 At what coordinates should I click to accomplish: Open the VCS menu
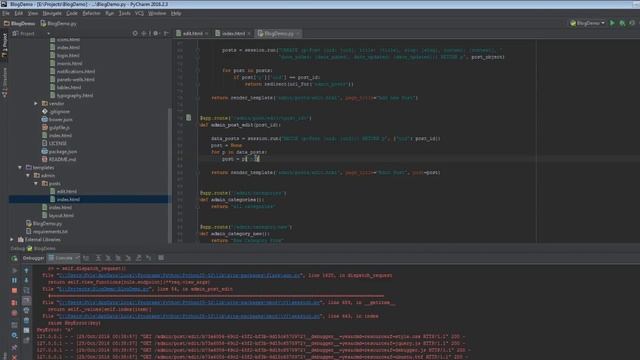tap(139, 13)
